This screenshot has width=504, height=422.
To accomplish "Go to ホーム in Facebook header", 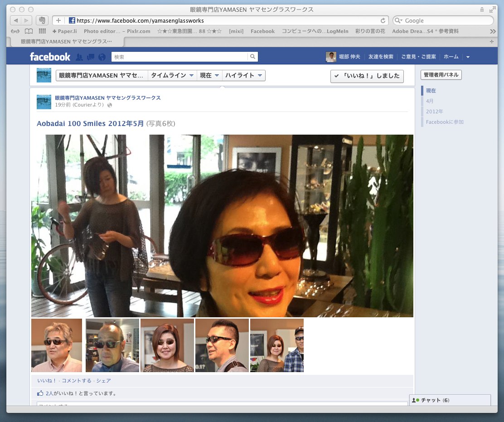I will (x=451, y=57).
